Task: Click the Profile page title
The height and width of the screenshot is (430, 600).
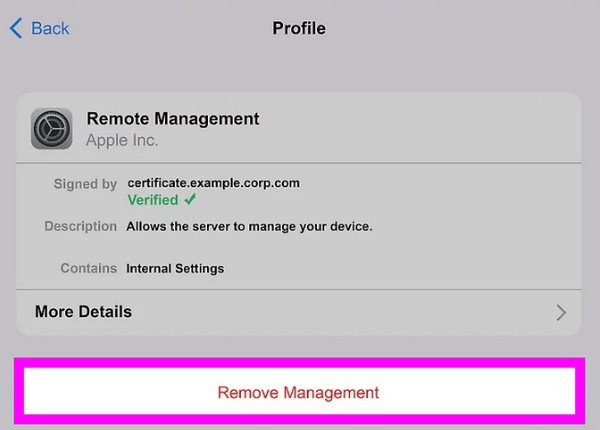Action: pos(299,28)
